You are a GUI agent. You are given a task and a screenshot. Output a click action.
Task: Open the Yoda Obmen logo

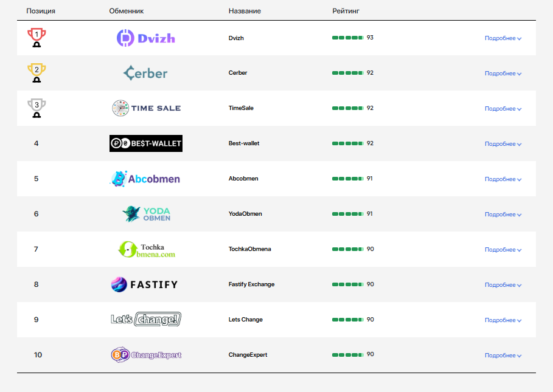coord(147,214)
